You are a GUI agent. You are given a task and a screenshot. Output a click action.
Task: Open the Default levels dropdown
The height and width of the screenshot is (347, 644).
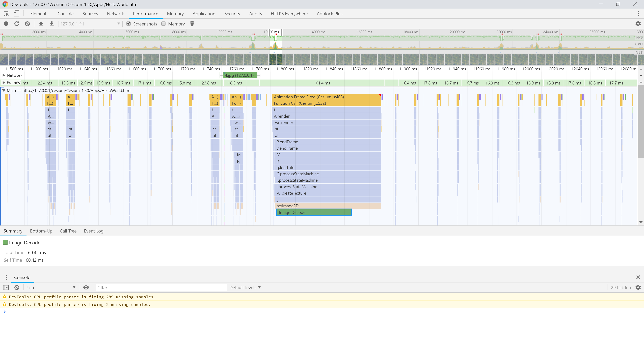[x=245, y=287]
